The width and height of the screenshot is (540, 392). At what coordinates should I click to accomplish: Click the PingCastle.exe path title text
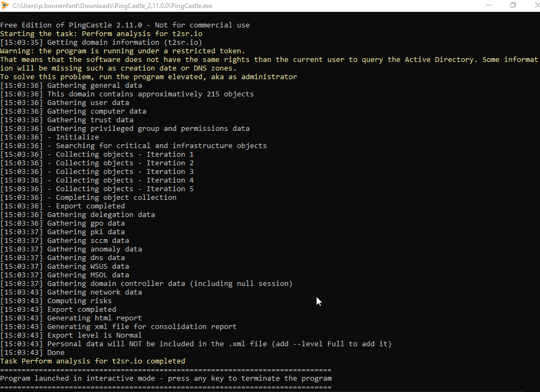113,6
